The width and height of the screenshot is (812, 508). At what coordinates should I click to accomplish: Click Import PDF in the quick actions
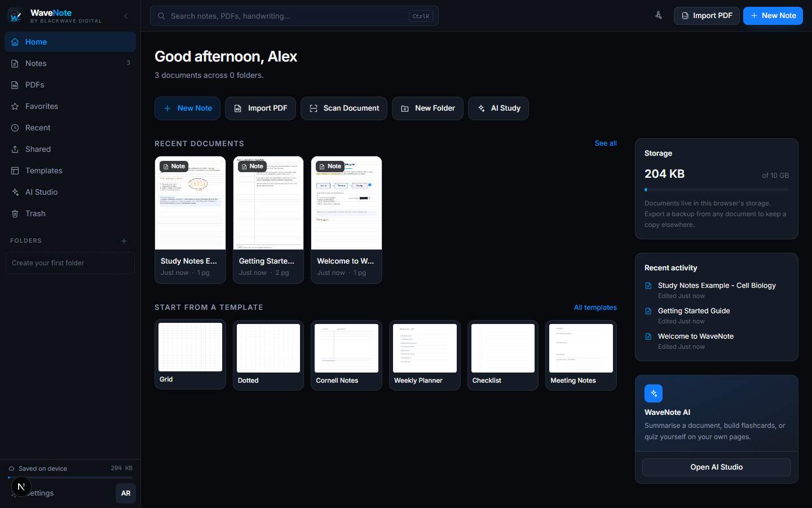coord(261,108)
